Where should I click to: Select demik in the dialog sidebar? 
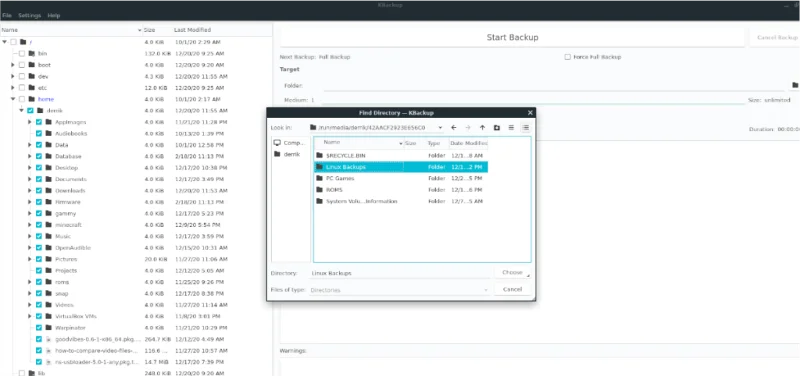coord(291,154)
